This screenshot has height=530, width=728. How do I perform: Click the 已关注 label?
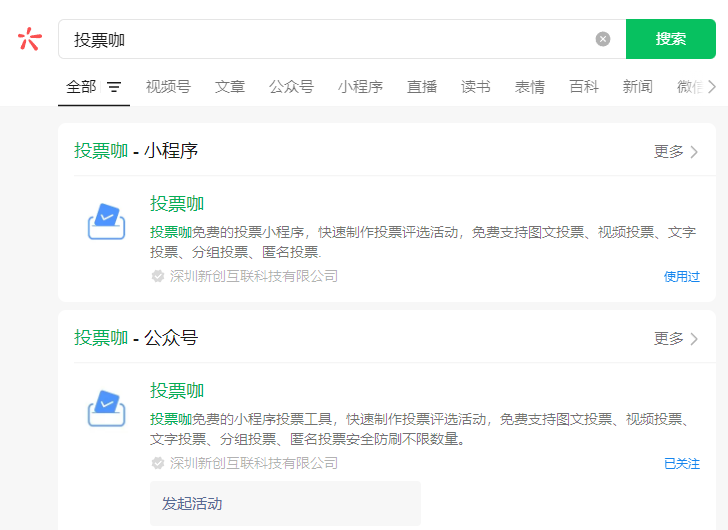click(x=682, y=464)
